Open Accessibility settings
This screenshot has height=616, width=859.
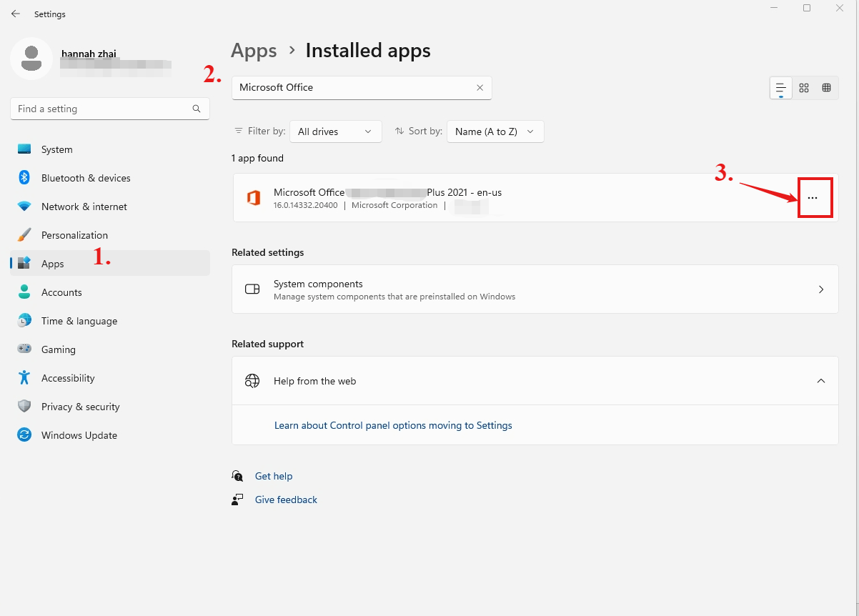coord(110,378)
